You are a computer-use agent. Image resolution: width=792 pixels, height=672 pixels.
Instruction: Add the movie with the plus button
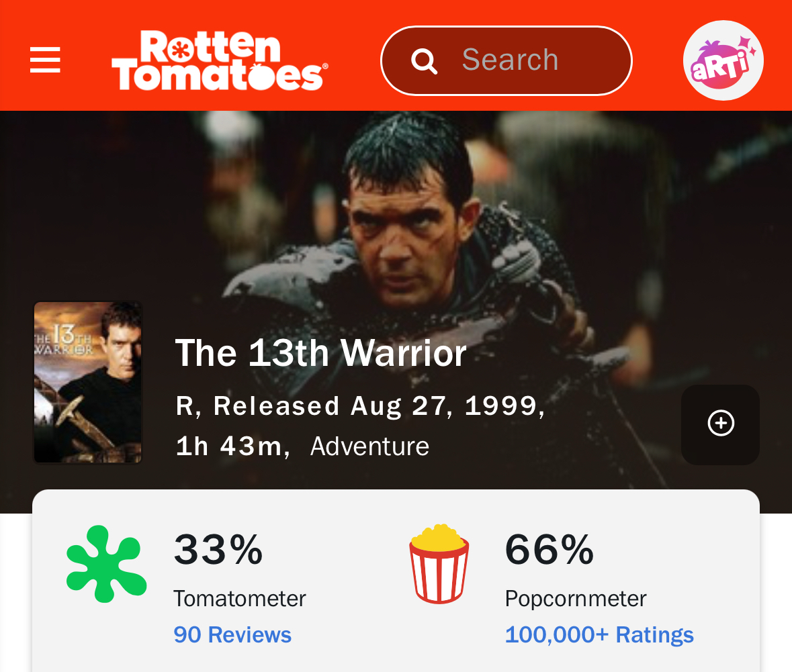721,424
